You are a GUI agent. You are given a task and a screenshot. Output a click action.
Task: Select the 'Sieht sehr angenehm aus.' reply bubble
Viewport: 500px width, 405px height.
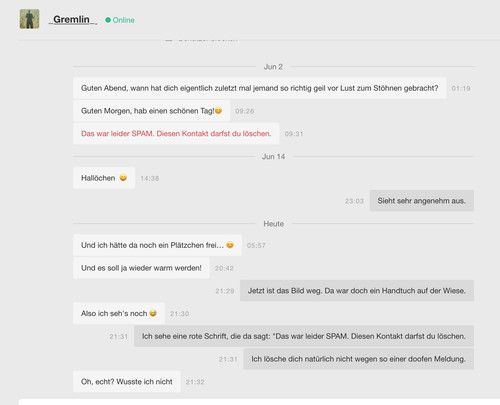[422, 201]
